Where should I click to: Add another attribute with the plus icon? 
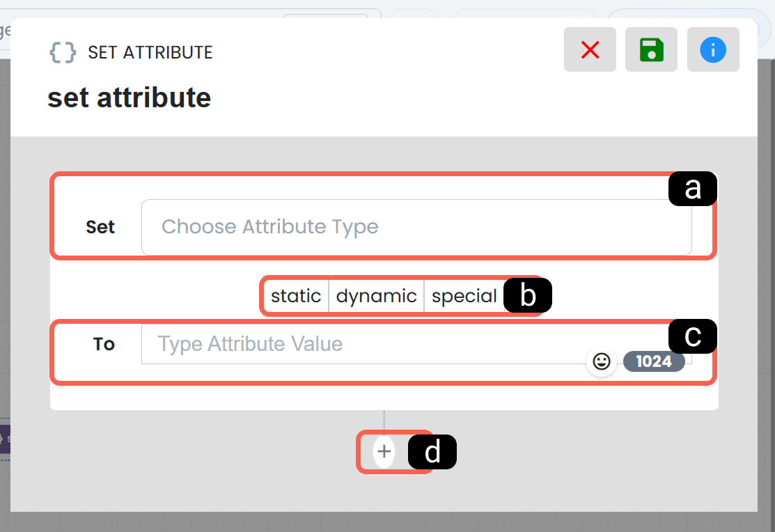coord(384,451)
